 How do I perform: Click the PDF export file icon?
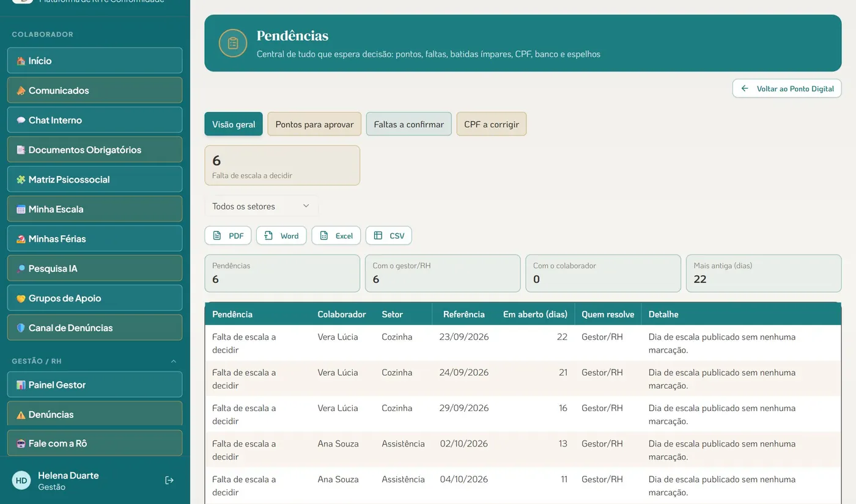[x=217, y=236]
